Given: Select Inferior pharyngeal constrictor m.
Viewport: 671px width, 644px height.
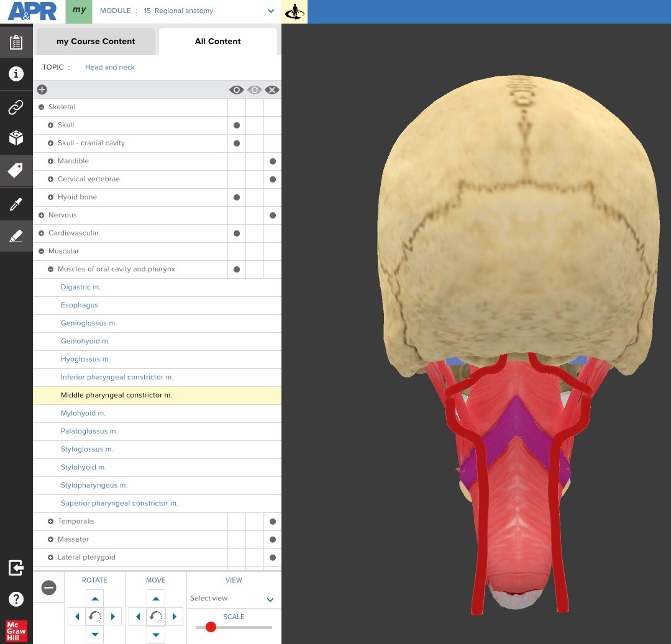Looking at the screenshot, I should 117,377.
